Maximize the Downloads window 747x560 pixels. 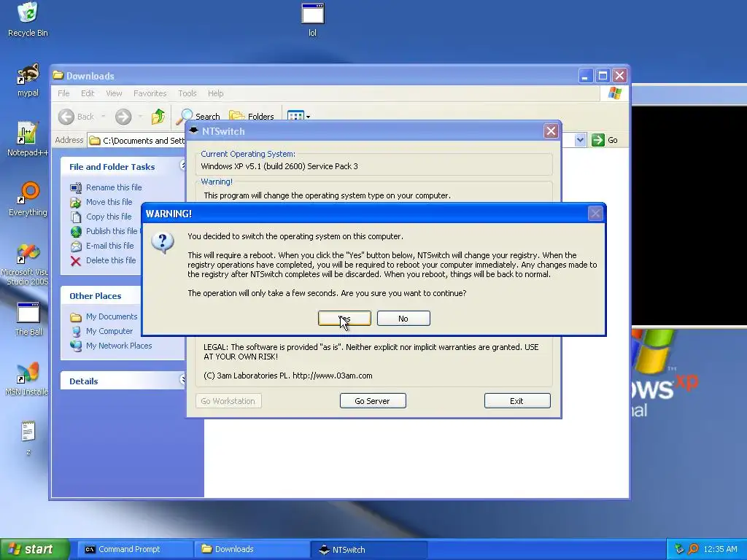click(x=603, y=76)
